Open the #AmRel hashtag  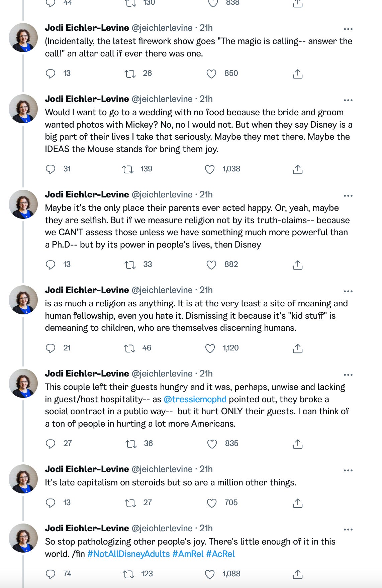click(x=188, y=554)
